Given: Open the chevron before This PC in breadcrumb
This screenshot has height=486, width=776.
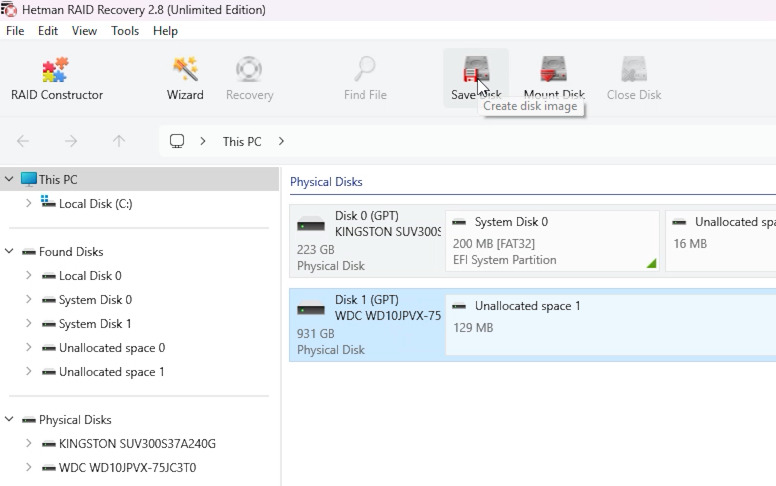Looking at the screenshot, I should click(202, 141).
